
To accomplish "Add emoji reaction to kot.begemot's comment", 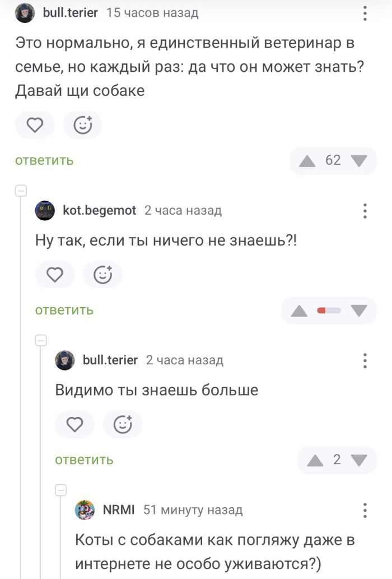I will coord(102,275).
